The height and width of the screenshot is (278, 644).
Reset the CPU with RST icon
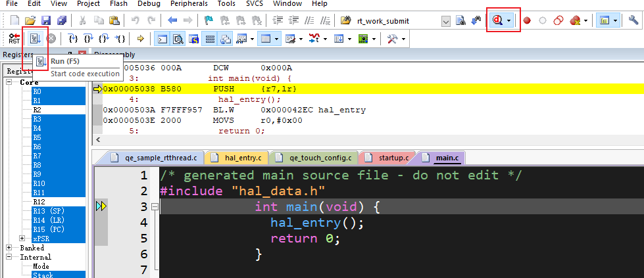(x=14, y=39)
